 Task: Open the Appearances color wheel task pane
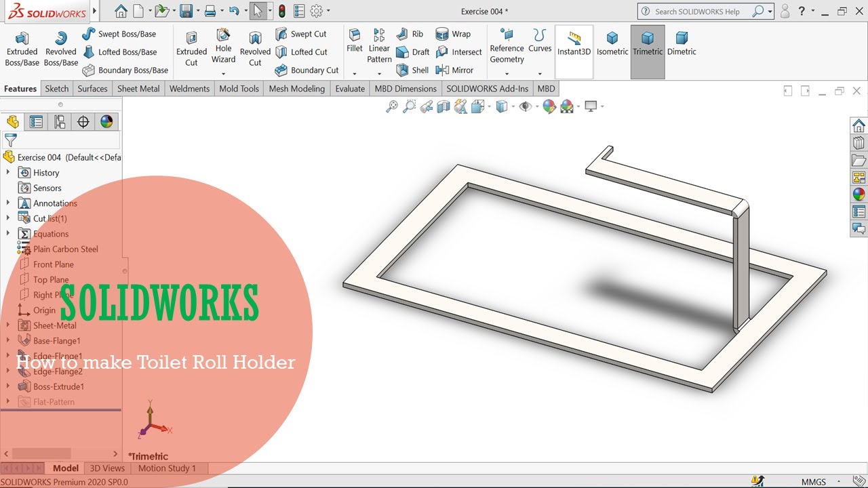pos(859,194)
